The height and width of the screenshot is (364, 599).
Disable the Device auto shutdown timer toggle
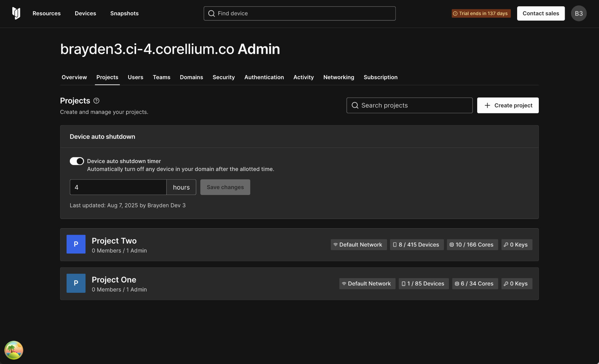[77, 161]
